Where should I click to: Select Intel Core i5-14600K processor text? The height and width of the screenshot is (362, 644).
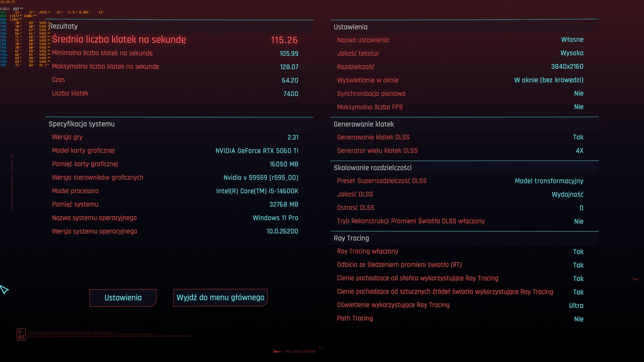click(257, 191)
